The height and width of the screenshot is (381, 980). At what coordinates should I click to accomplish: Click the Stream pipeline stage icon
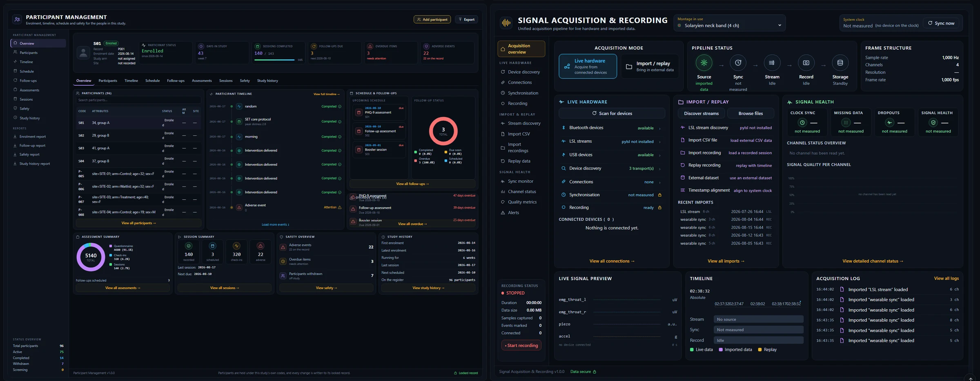point(772,63)
